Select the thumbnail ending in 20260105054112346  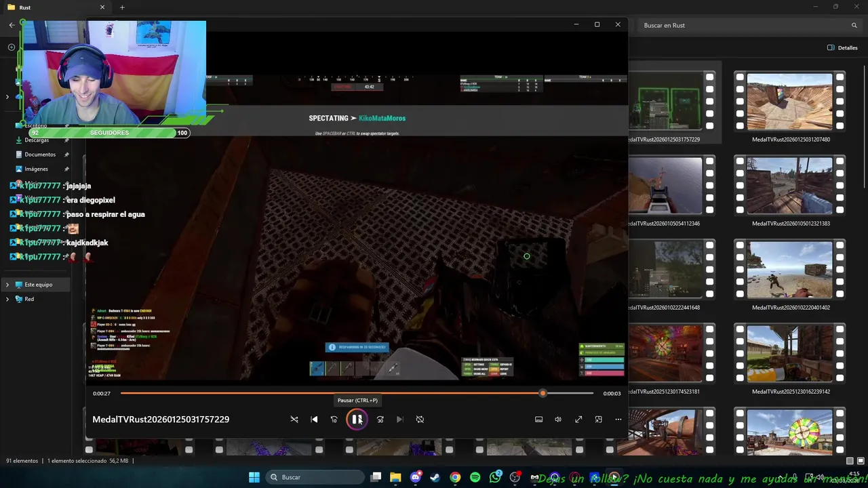[671, 186]
